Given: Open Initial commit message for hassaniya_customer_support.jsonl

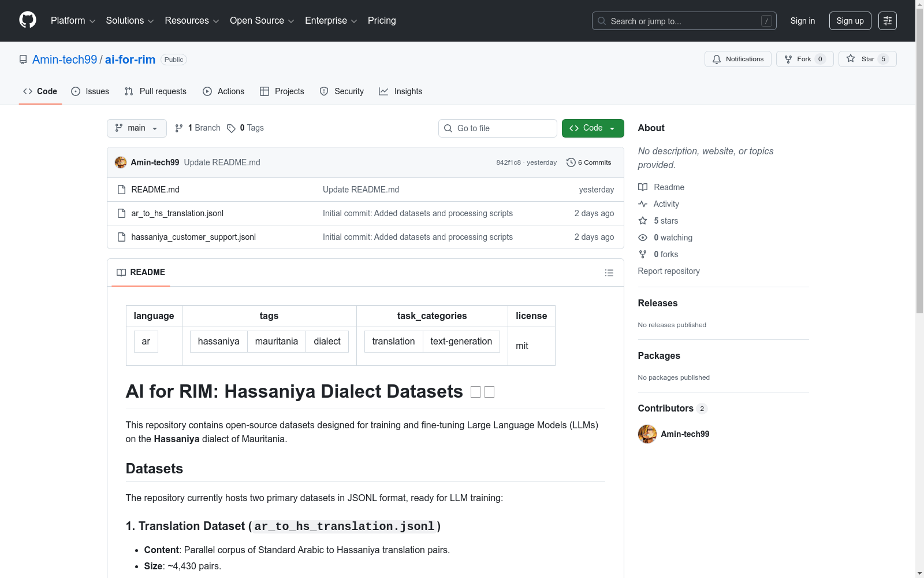Looking at the screenshot, I should [418, 237].
